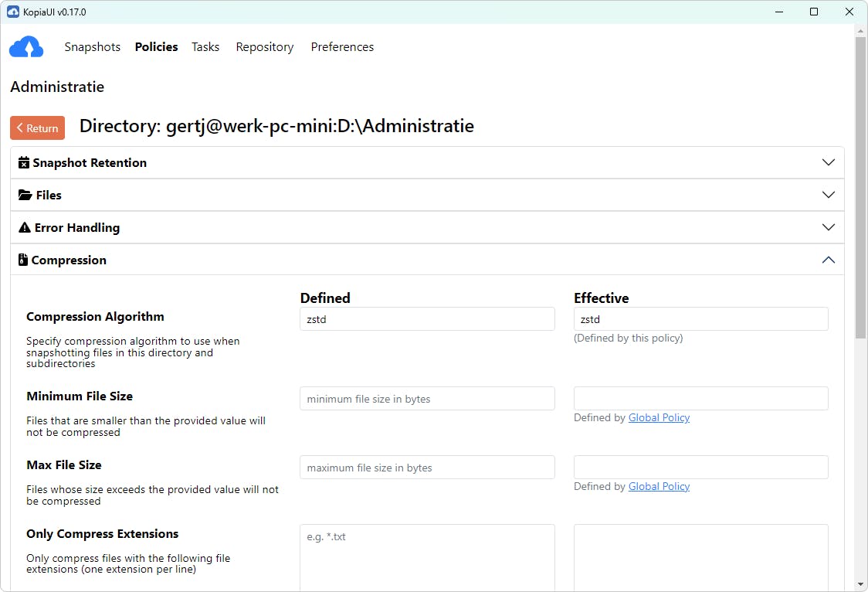Click the Compression archive file icon
This screenshot has height=592, width=868.
(22, 260)
